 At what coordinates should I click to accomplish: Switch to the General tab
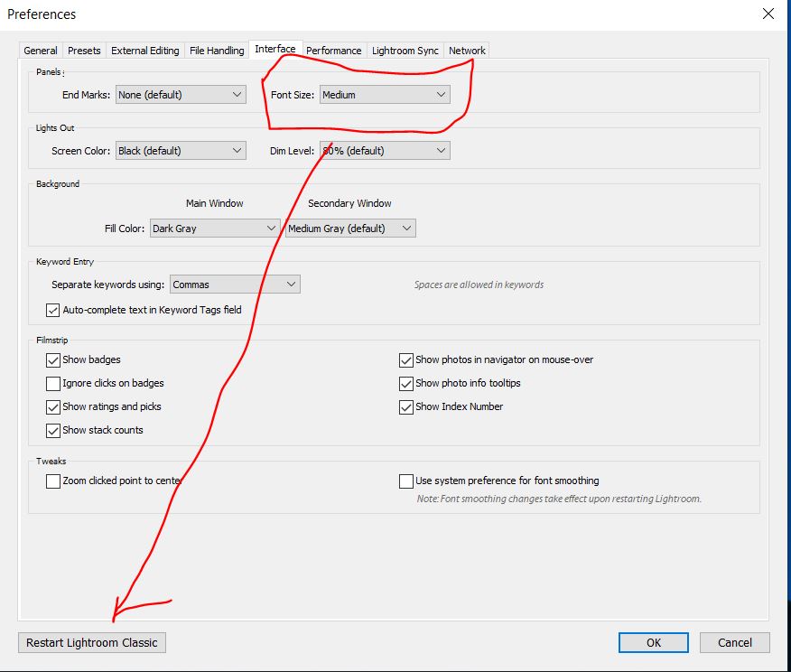(x=41, y=51)
